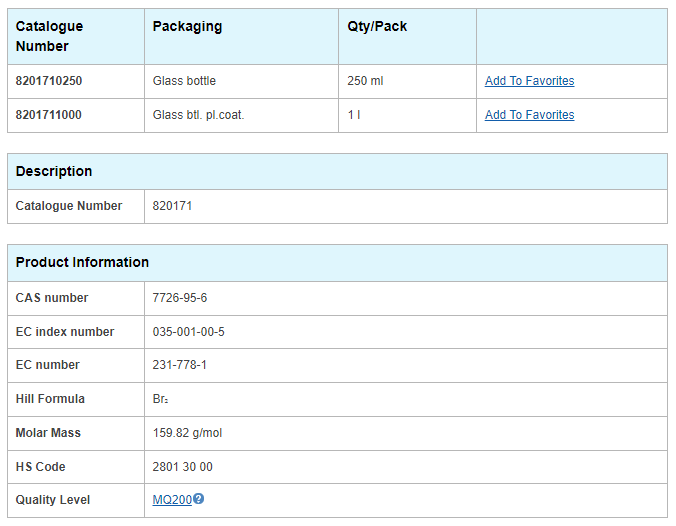Click the Qty/Pack column header
This screenshot has width=676, height=526.
coord(377,26)
